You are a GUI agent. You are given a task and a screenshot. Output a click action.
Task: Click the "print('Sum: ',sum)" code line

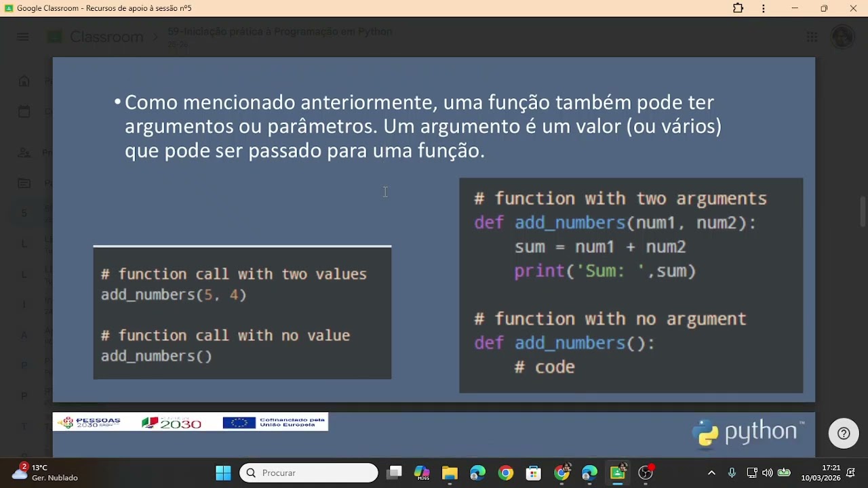tap(605, 271)
